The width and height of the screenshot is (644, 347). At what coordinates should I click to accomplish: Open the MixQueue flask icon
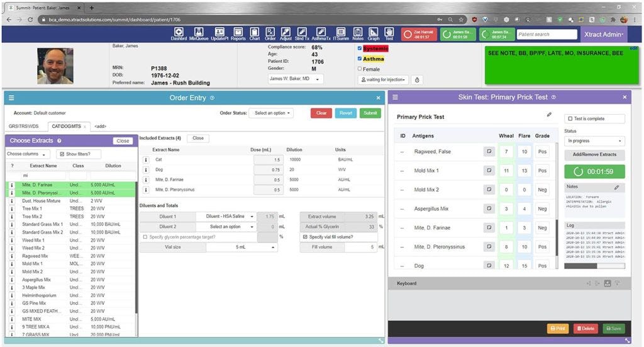pyautogui.click(x=199, y=34)
